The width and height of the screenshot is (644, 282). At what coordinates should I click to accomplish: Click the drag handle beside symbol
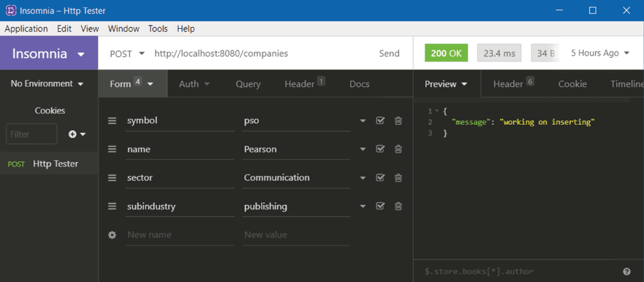[x=112, y=121]
